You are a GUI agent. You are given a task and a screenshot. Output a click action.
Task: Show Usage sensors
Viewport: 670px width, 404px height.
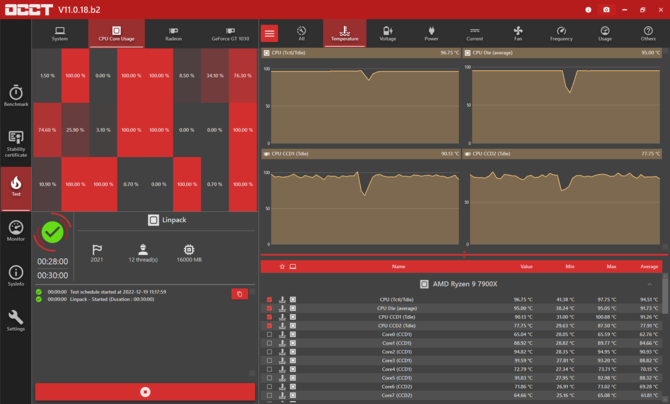coord(605,33)
